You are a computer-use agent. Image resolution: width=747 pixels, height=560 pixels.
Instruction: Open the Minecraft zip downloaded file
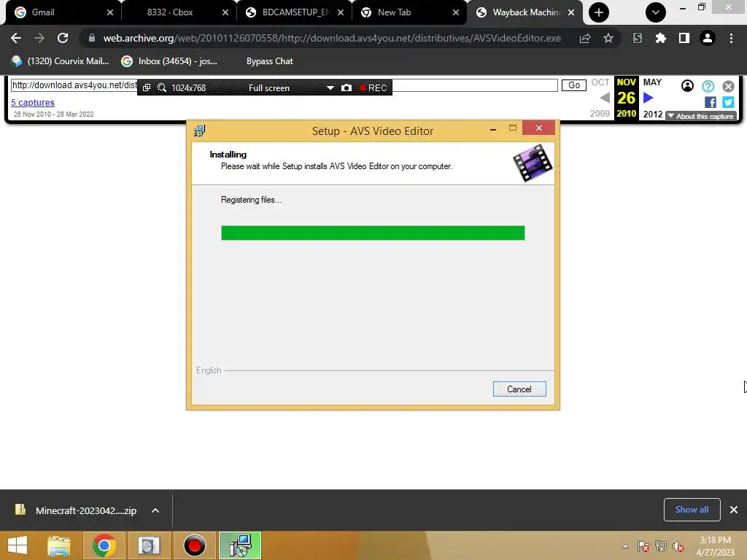(x=76, y=510)
